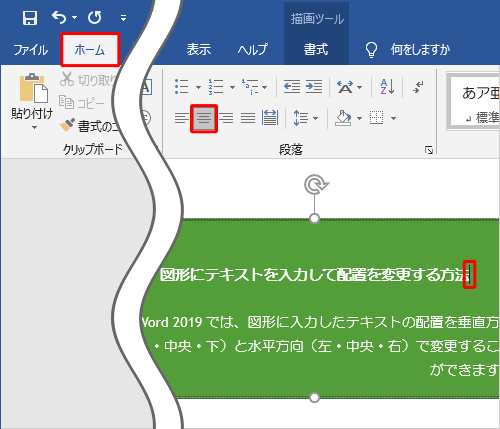Click the 貼り付け paste icon

[34, 88]
